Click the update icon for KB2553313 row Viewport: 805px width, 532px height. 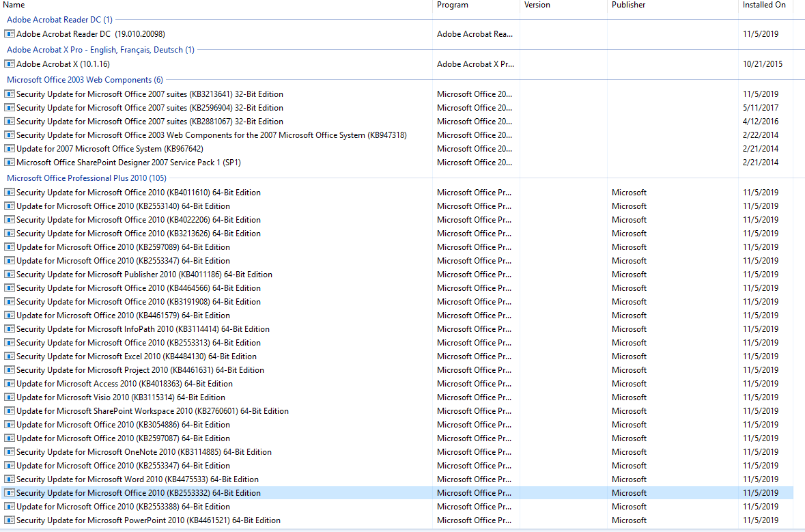coord(10,343)
